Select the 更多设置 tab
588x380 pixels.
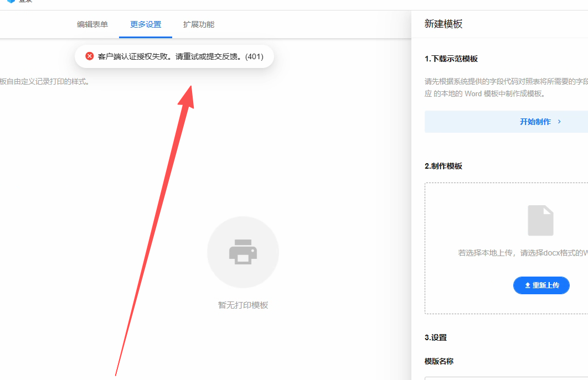point(145,24)
